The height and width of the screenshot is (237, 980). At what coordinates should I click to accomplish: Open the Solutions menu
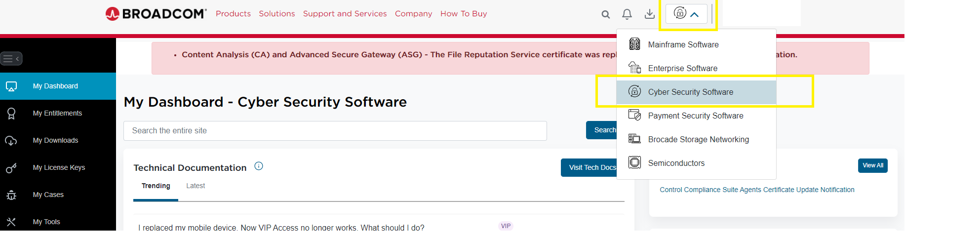click(277, 14)
